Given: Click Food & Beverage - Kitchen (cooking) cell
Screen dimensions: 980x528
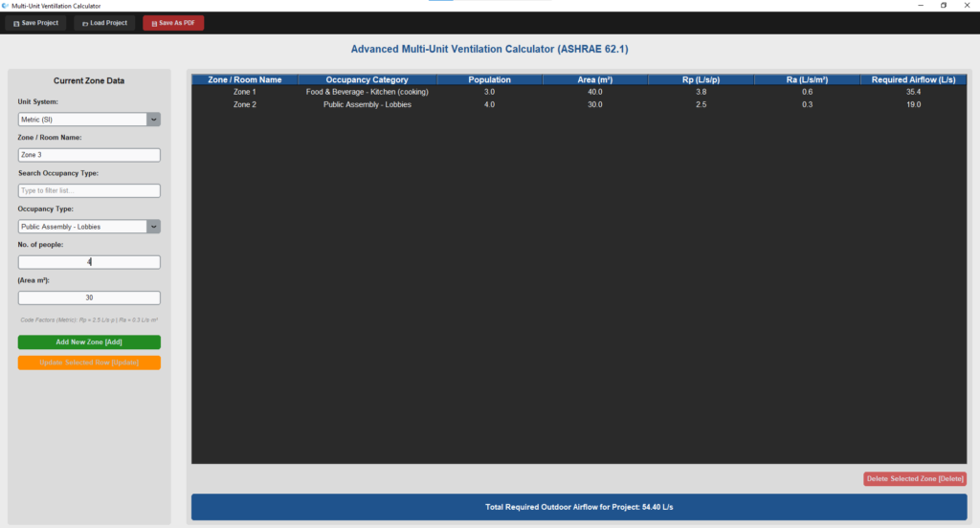Looking at the screenshot, I should coord(367,92).
